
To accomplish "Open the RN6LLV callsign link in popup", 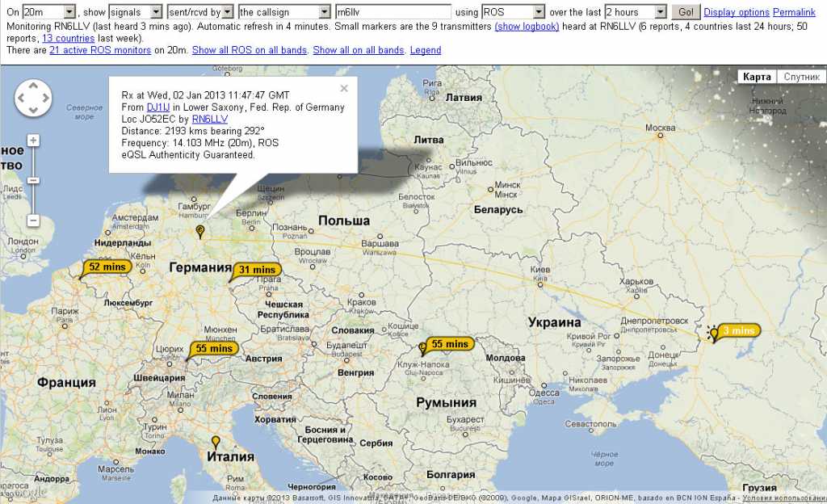I will pos(210,120).
